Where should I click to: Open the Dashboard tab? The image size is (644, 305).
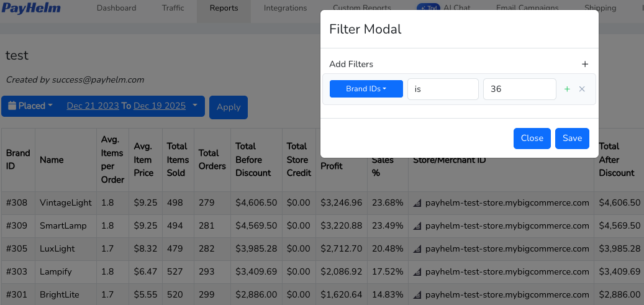point(116,8)
